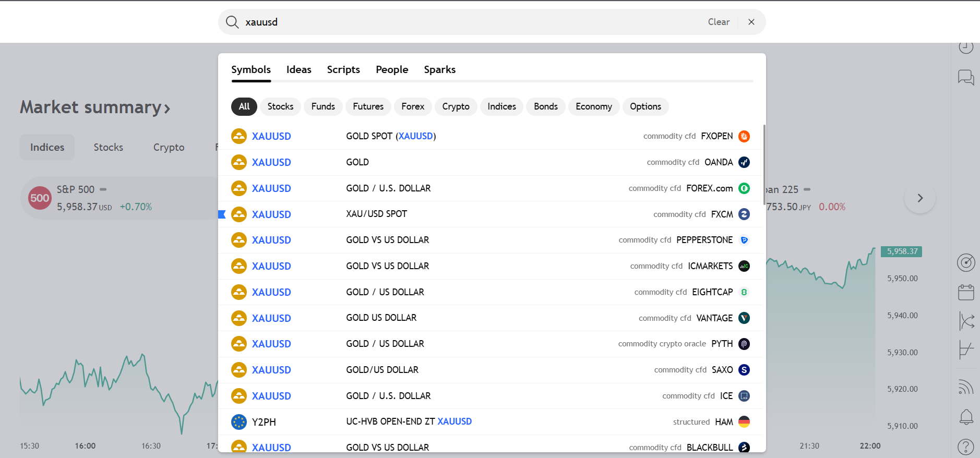This screenshot has height=458, width=980.
Task: Open XAUUSD Gold from OANDA
Action: coord(491,162)
